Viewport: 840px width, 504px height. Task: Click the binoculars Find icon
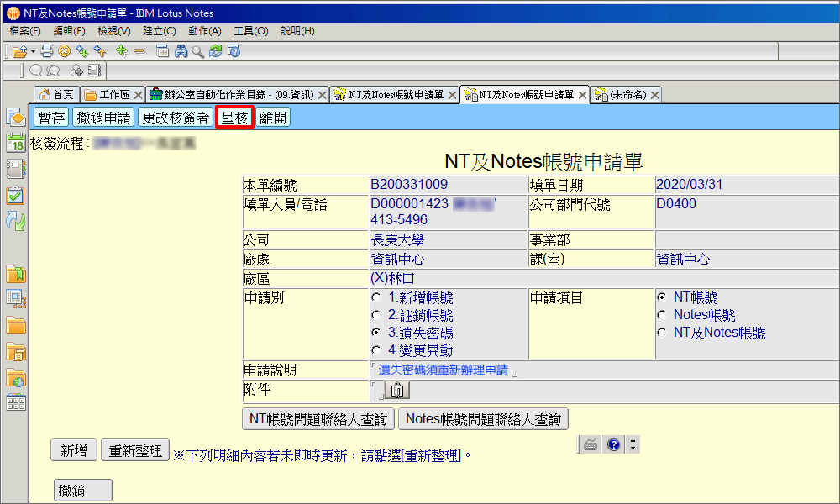[x=181, y=51]
